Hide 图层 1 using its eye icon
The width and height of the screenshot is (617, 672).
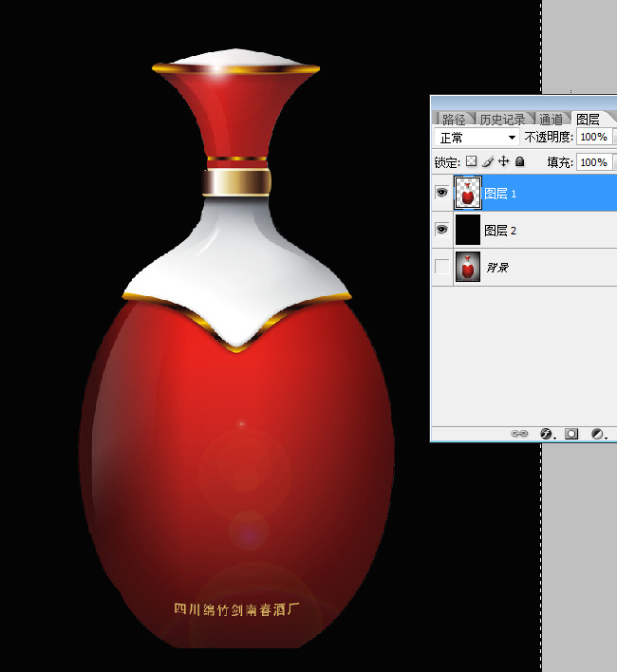(x=441, y=193)
